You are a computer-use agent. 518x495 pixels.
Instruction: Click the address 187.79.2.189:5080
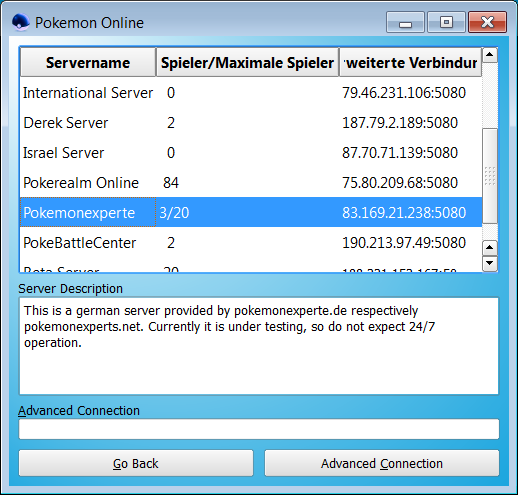(x=400, y=123)
